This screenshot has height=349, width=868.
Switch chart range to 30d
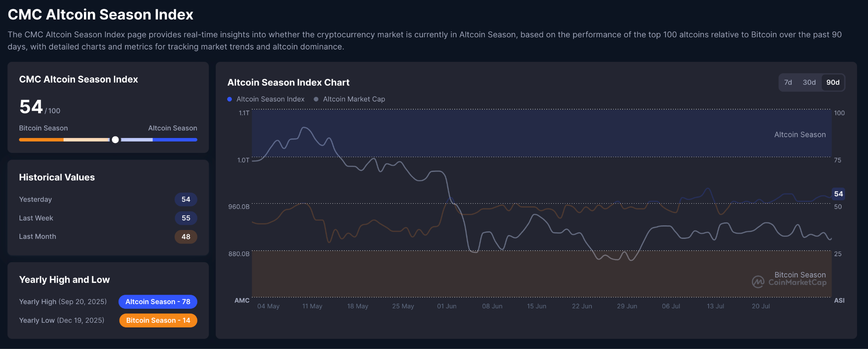[x=809, y=82]
